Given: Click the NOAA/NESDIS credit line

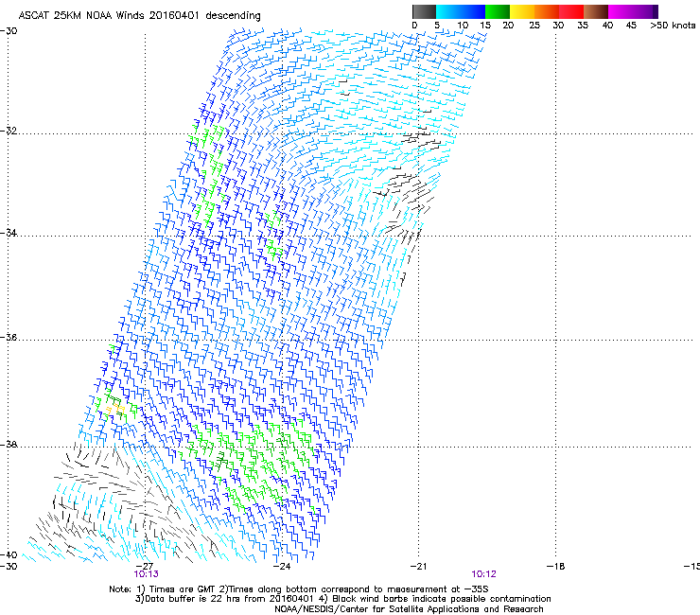Looking at the screenshot, I should (x=409, y=609).
